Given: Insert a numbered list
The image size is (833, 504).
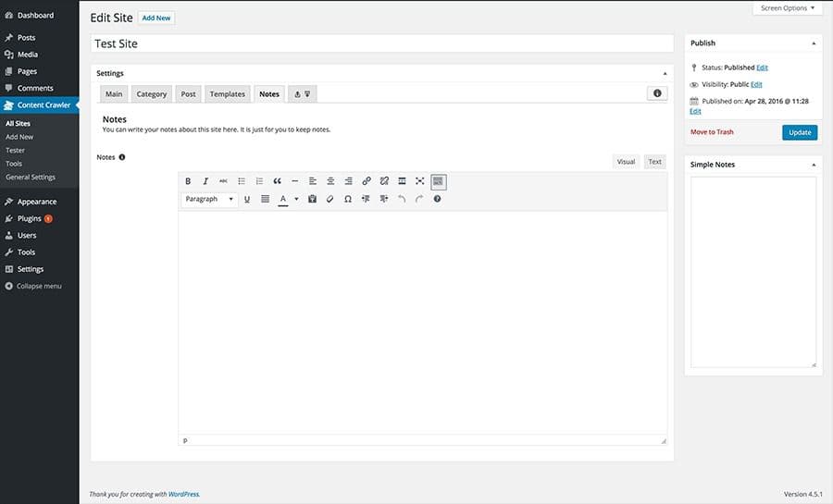Looking at the screenshot, I should pos(259,181).
